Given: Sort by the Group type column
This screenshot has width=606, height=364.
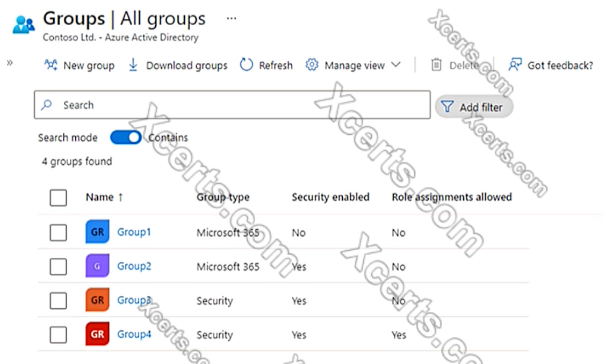Looking at the screenshot, I should click(x=223, y=198).
